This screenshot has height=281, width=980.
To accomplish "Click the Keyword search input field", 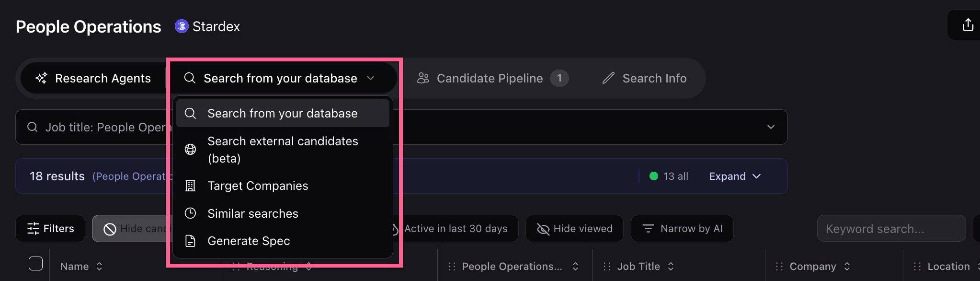I will point(891,229).
